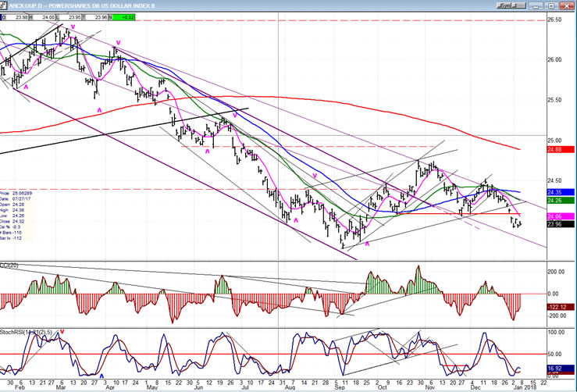
Task: Click the blue 24.35 price tag
Action: point(556,192)
